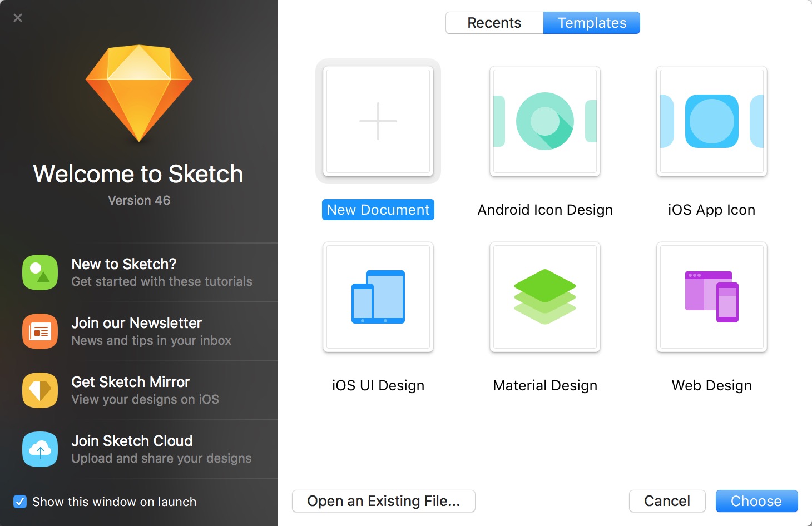Close the welcome window with the X
Screen dimensions: 812x526
click(x=18, y=18)
